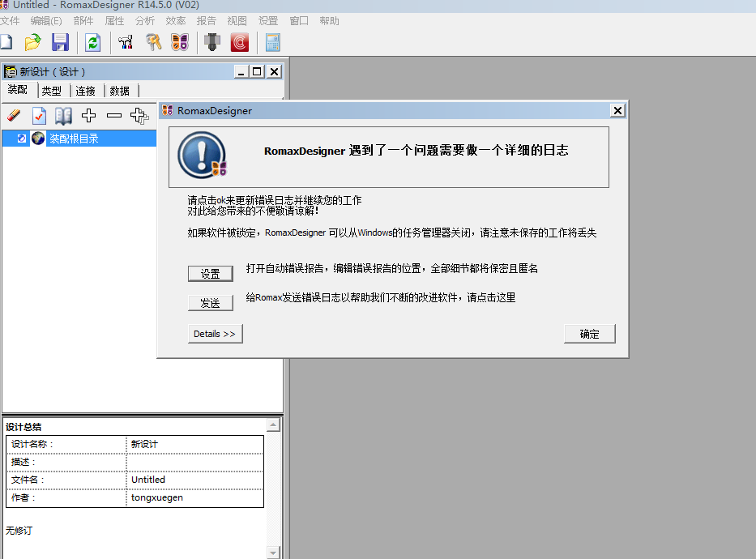This screenshot has width=756, height=559.
Task: Open the 分析 menu
Action: click(145, 21)
